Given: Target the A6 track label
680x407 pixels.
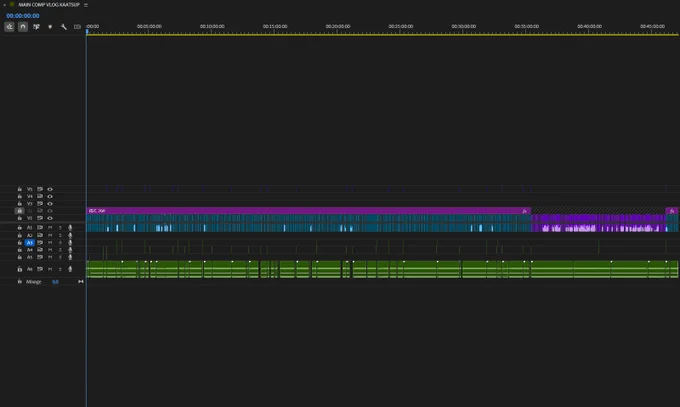Looking at the screenshot, I should (29, 269).
